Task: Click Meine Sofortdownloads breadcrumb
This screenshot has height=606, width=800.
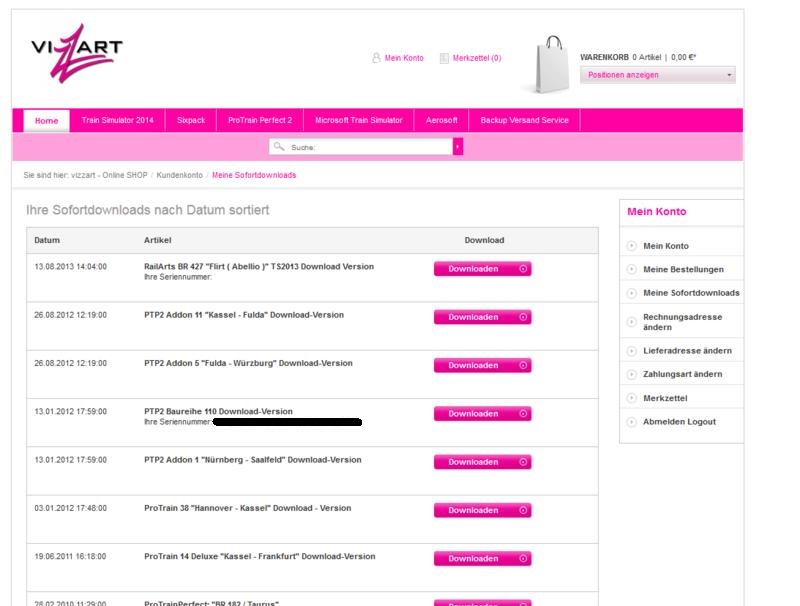Action: [254, 175]
